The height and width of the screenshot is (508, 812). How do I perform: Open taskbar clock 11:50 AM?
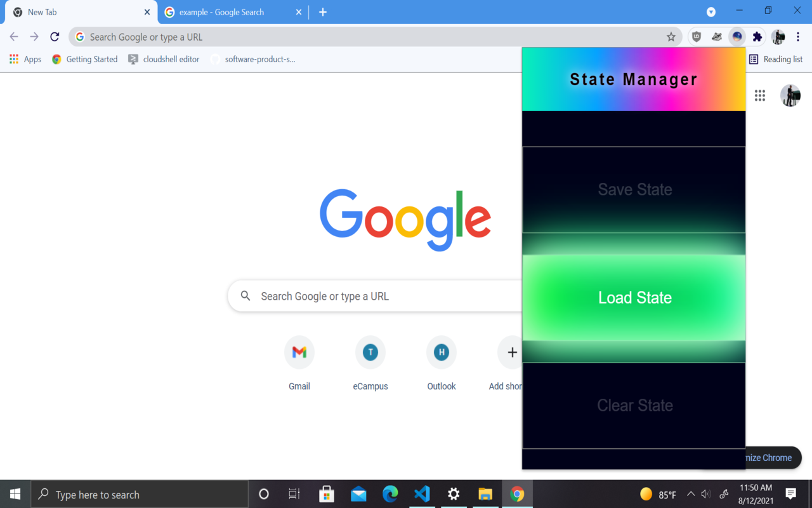(756, 494)
